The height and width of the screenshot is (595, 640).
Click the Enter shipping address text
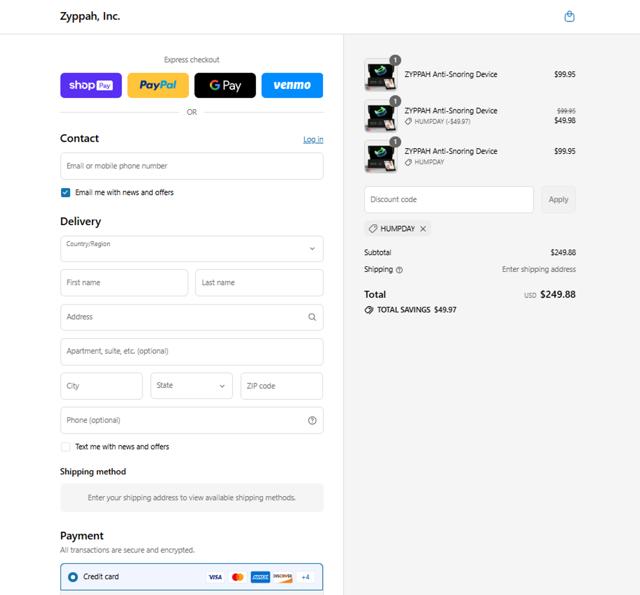[x=539, y=269]
